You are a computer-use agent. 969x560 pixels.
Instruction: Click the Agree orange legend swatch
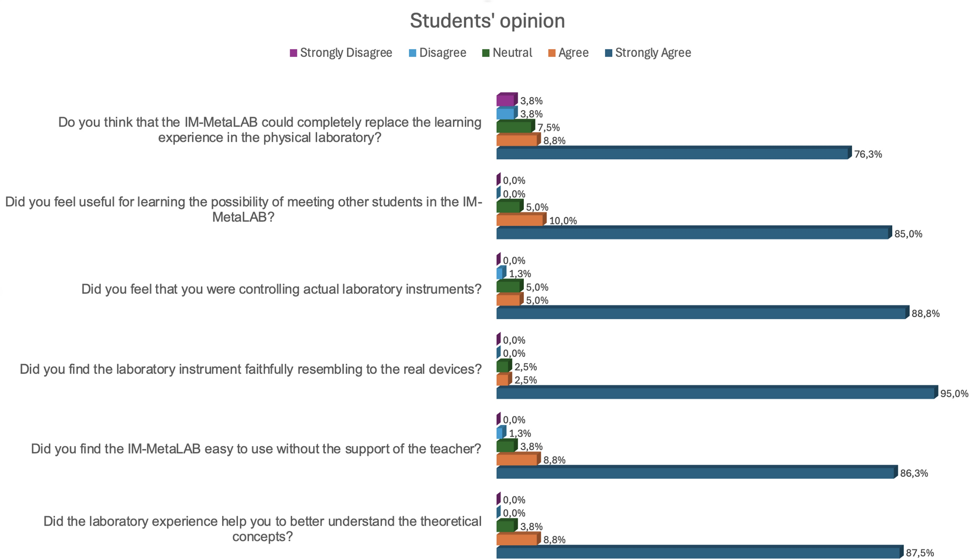[552, 53]
